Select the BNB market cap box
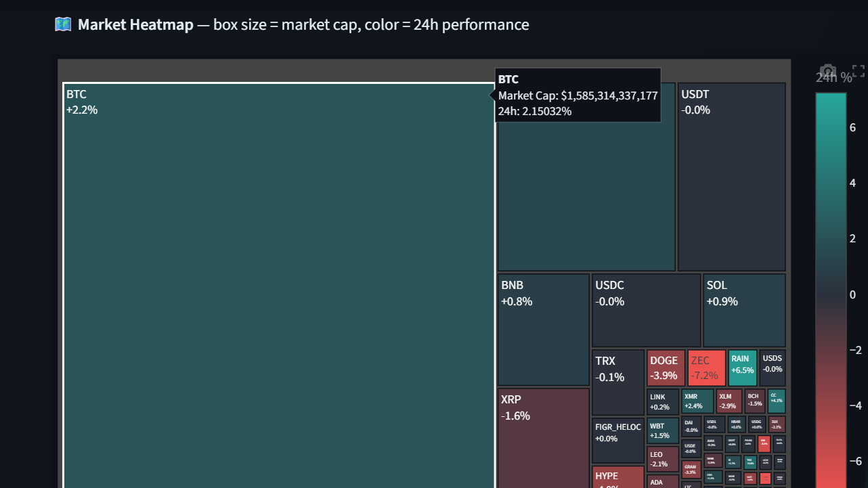This screenshot has width=868, height=488. pos(544,330)
